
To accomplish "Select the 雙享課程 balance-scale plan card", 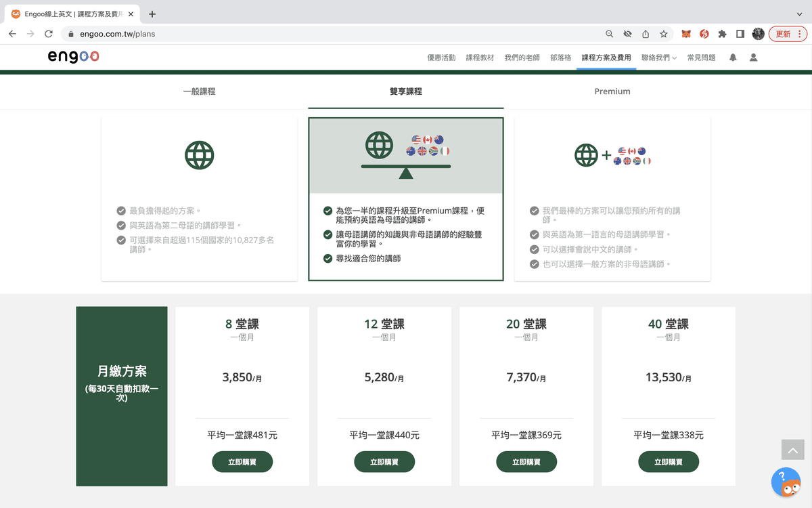I will [406, 199].
